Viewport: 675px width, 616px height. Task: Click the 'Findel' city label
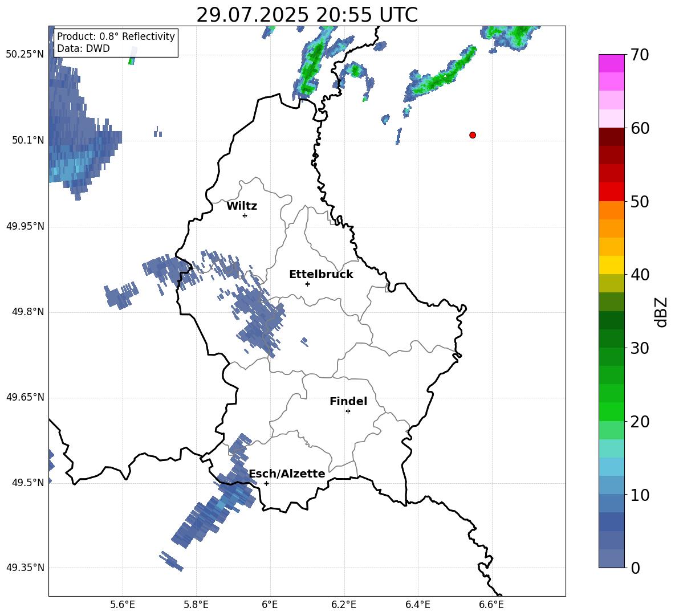pyautogui.click(x=348, y=401)
